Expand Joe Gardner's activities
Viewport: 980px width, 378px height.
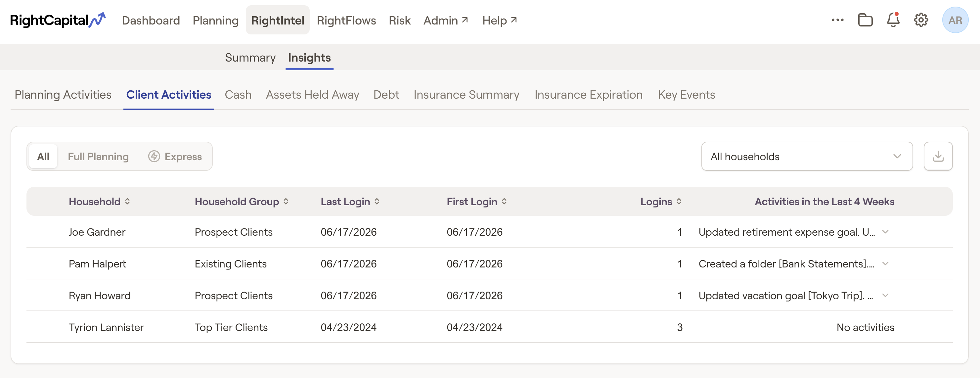click(885, 232)
